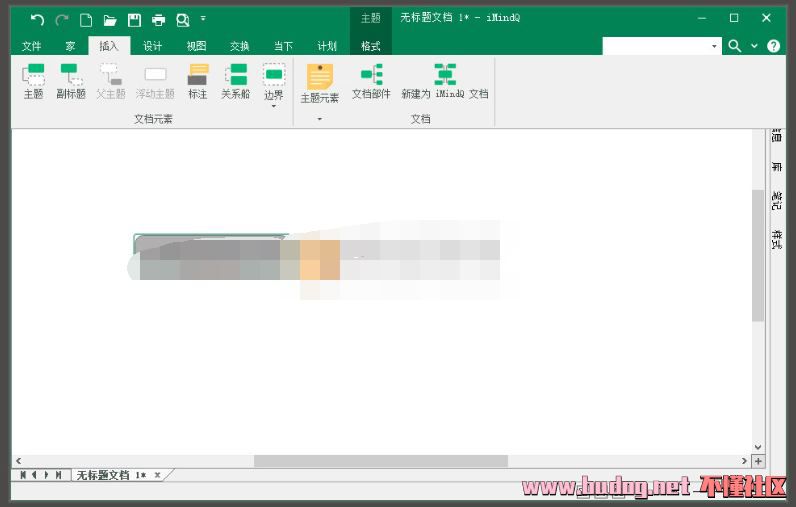Go to next sheet navigation arrow
This screenshot has height=507, width=796.
pos(46,475)
